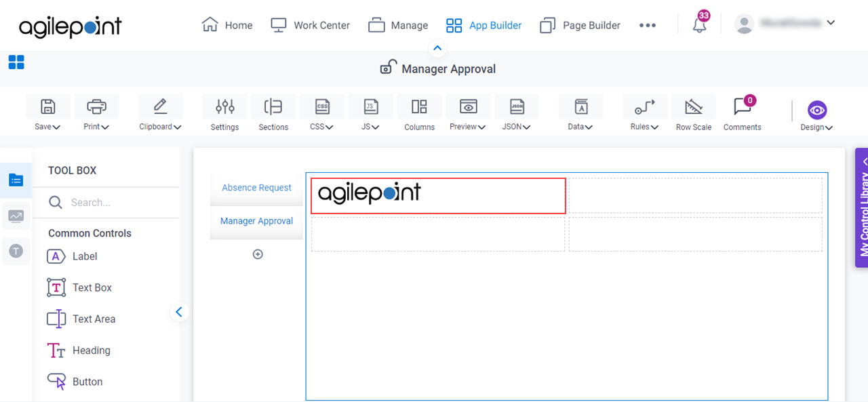868x402 pixels.
Task: Open the Comments panel
Action: click(743, 113)
